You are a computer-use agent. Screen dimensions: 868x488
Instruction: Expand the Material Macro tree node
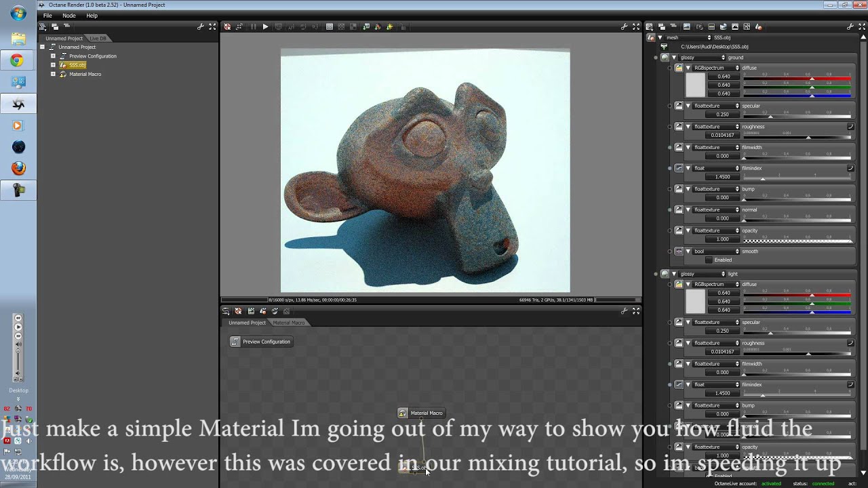click(53, 74)
